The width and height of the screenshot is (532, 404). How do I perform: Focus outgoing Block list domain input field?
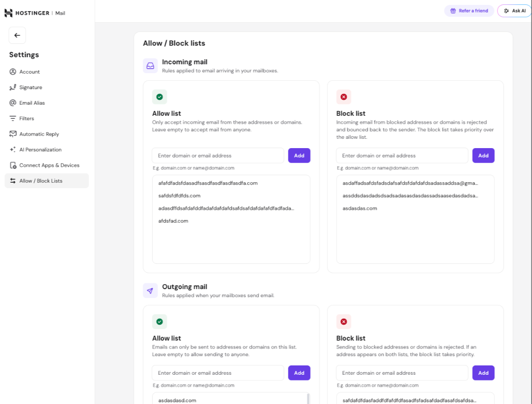(x=402, y=373)
